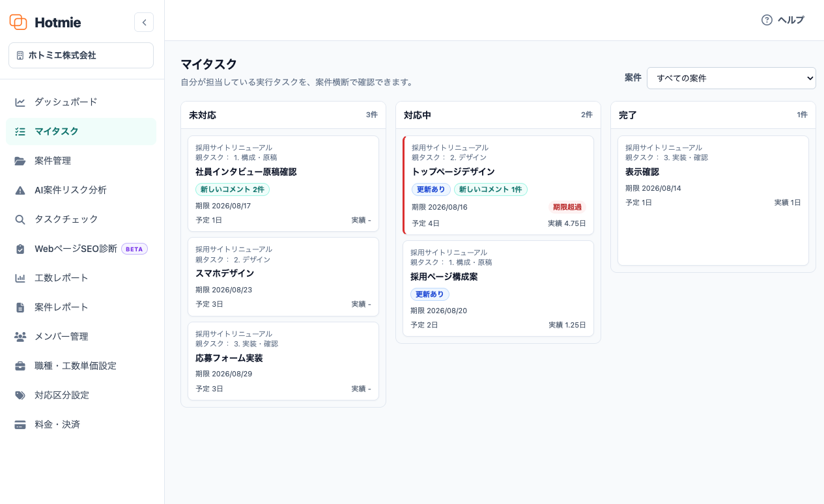Viewport: 824px width, 504px height.
Task: Click the Hotmie logo icon
Action: click(x=18, y=22)
